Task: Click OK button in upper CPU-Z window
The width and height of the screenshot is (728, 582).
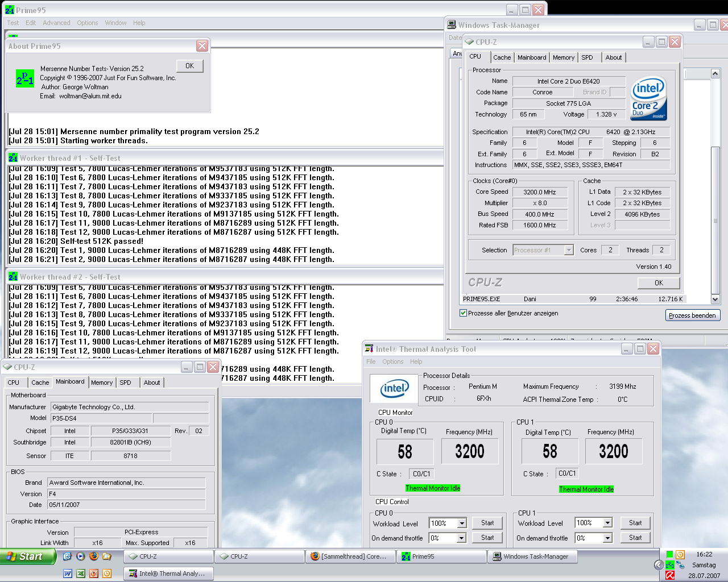Action: tap(659, 282)
